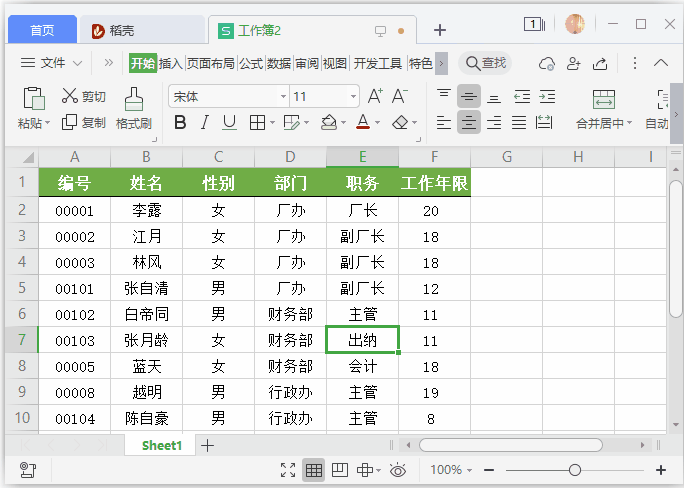This screenshot has height=488, width=684.
Task: Toggle Bold formatting
Action: [180, 123]
